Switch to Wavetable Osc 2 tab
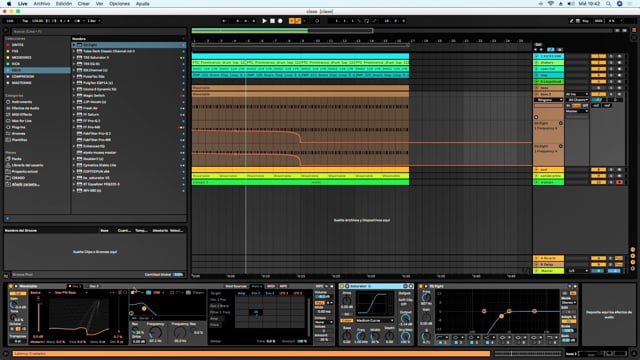This screenshot has width=640, height=360. coord(94,286)
